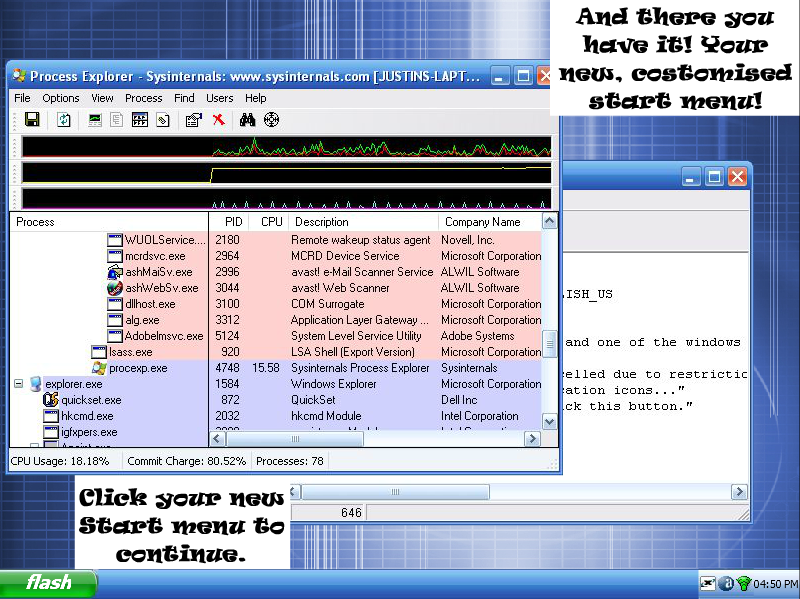
Task: Click the flash Start button
Action: tap(48, 583)
